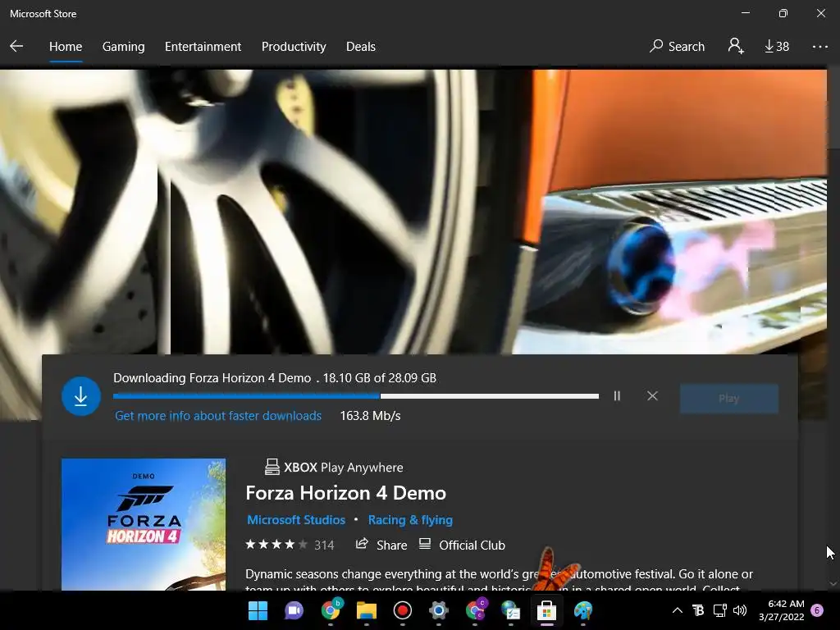Click the volume speaker tray icon

[x=740, y=610]
